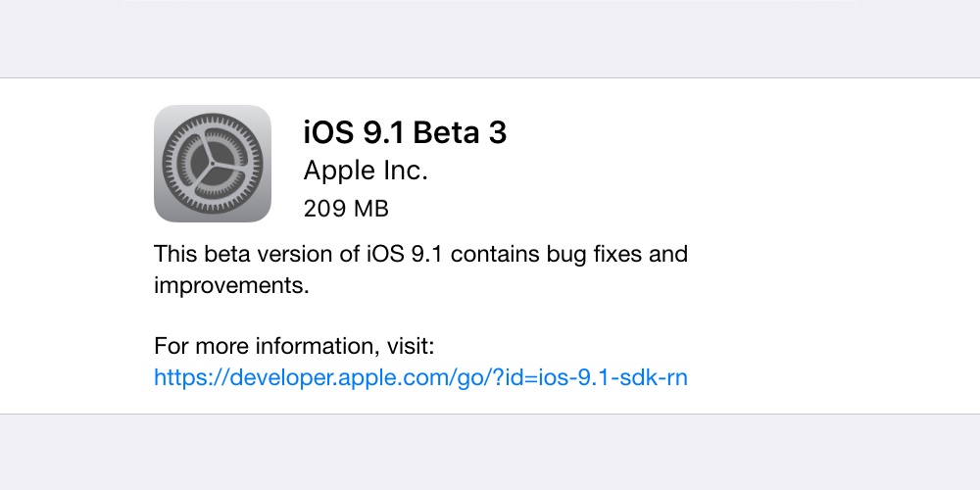Click the "209 MB" download size
The width and height of the screenshot is (980, 490).
(346, 208)
